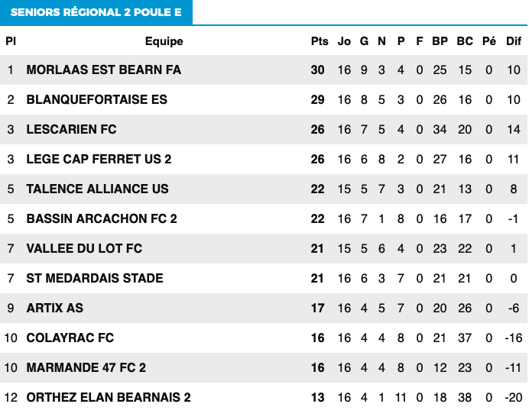529x420 pixels.
Task: Click VALLEE DU LOT FC team name
Action: pyautogui.click(x=84, y=248)
